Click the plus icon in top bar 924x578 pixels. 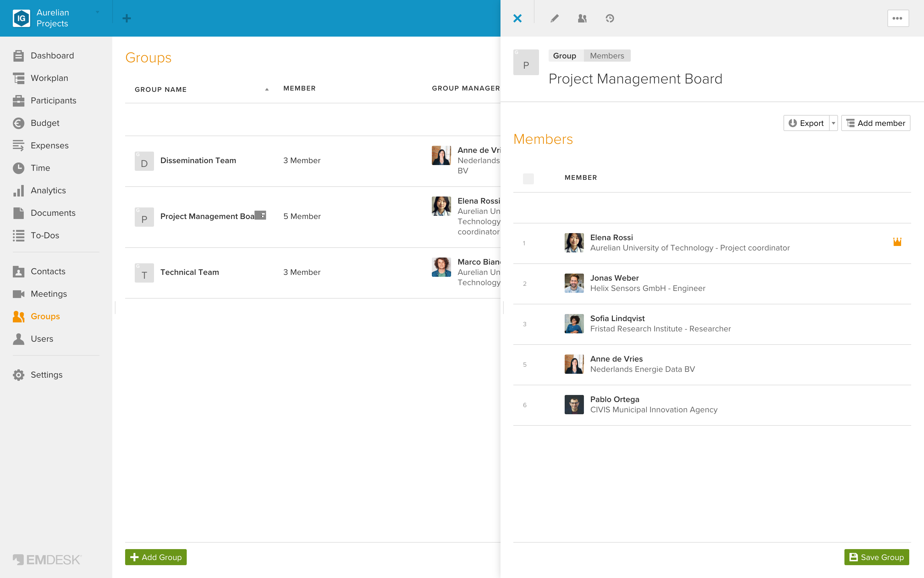coord(127,18)
